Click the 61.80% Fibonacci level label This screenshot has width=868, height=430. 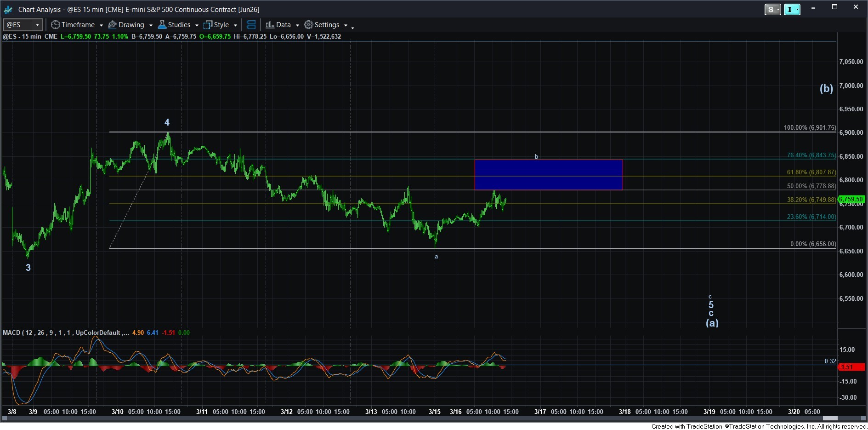811,172
